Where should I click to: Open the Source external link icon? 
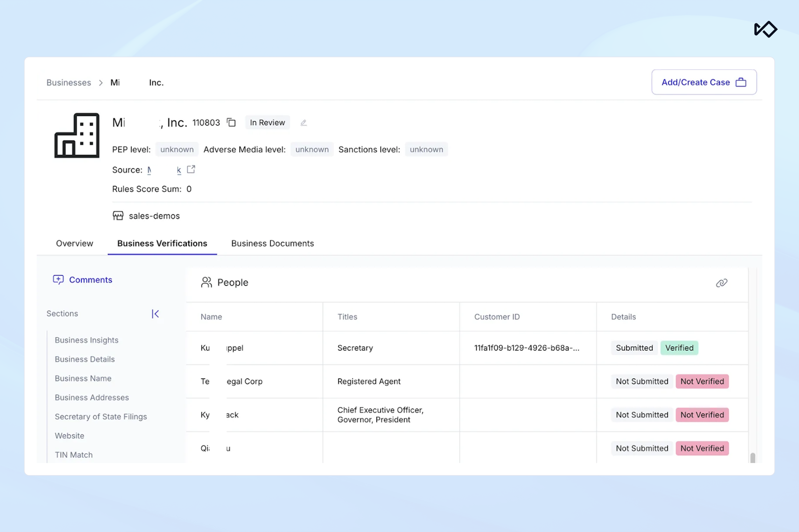coord(191,169)
